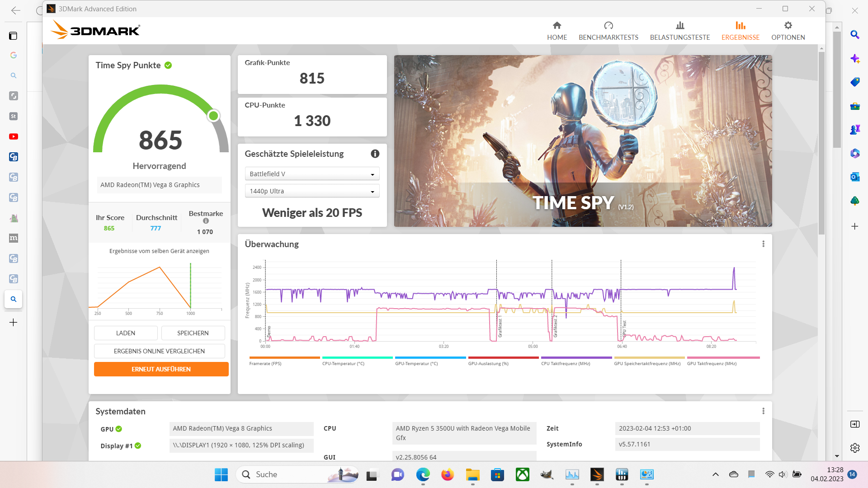Expand the 1440p Ultra resolution dropdown
Screen dimensions: 868x488
312,191
